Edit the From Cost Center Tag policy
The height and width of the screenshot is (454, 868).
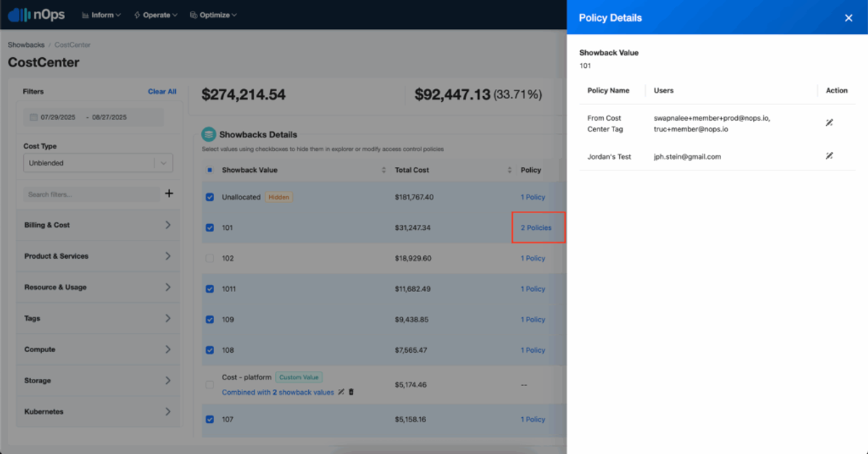(x=829, y=123)
